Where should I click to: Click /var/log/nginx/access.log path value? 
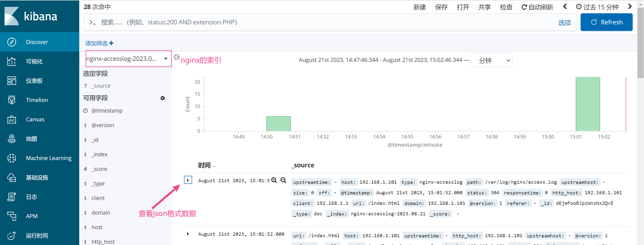[x=521, y=182]
